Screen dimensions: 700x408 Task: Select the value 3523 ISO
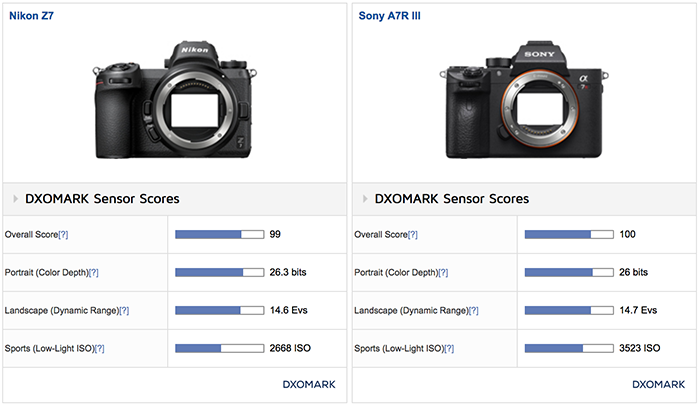point(640,348)
